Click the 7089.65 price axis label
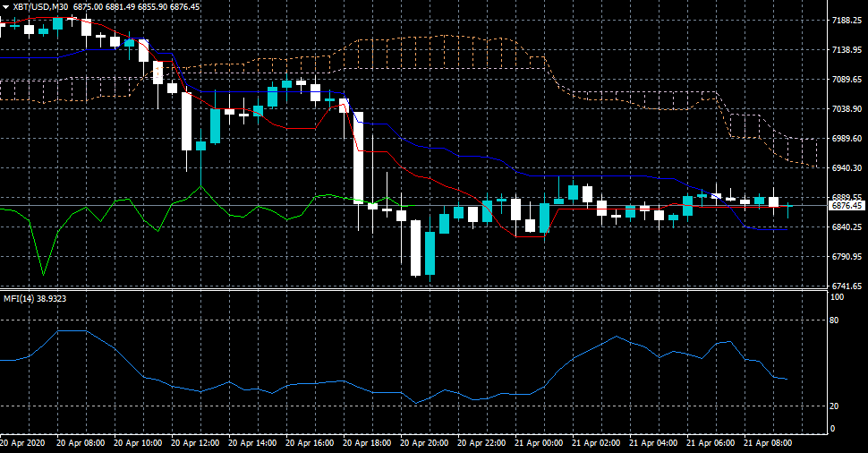 (847, 79)
